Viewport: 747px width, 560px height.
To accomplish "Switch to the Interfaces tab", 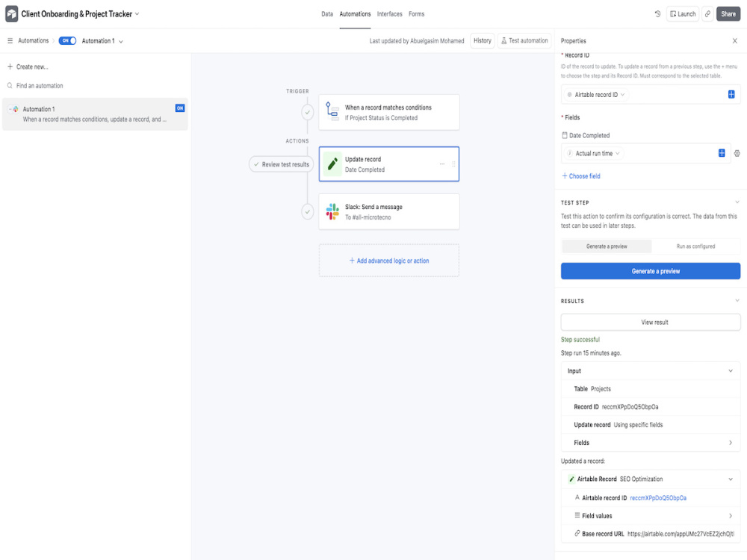I will 390,13.
